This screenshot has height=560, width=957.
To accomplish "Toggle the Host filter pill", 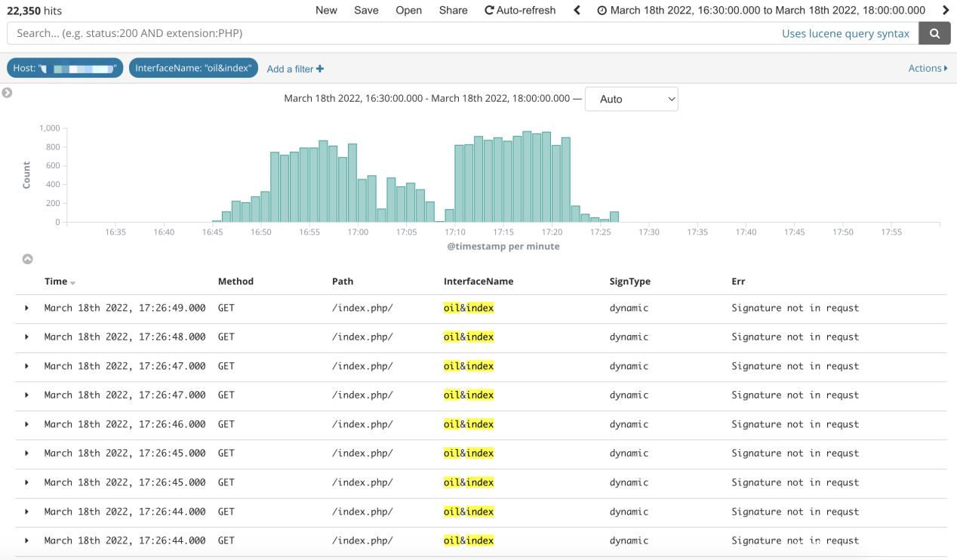I will click(65, 68).
